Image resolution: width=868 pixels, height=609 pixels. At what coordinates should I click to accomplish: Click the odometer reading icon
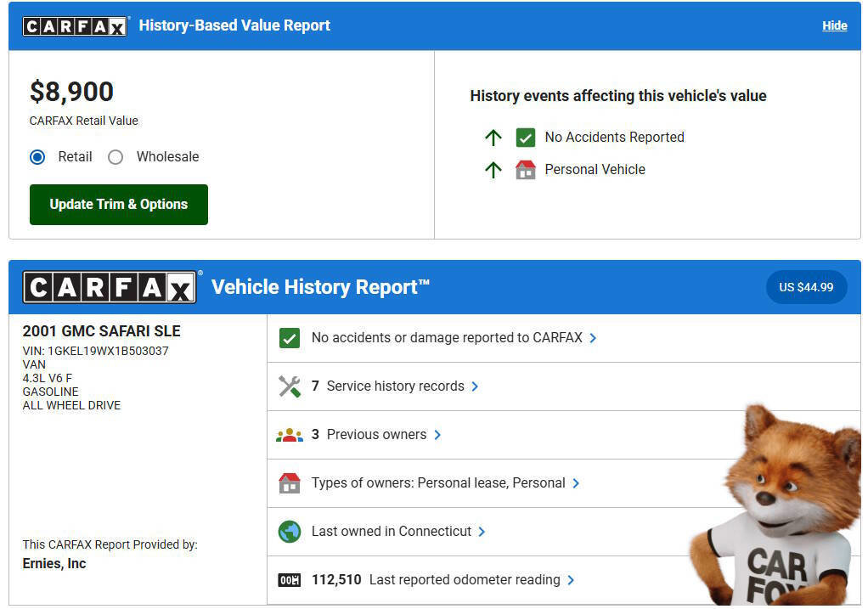coord(290,580)
